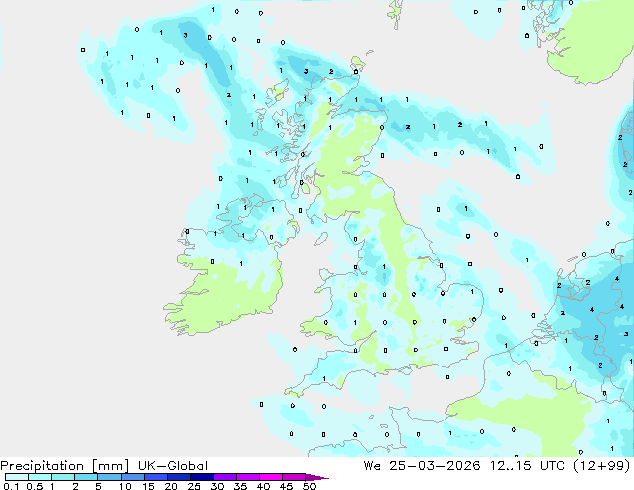Click the 0.5 to 1 mm legend swatch

pyautogui.click(x=40, y=477)
